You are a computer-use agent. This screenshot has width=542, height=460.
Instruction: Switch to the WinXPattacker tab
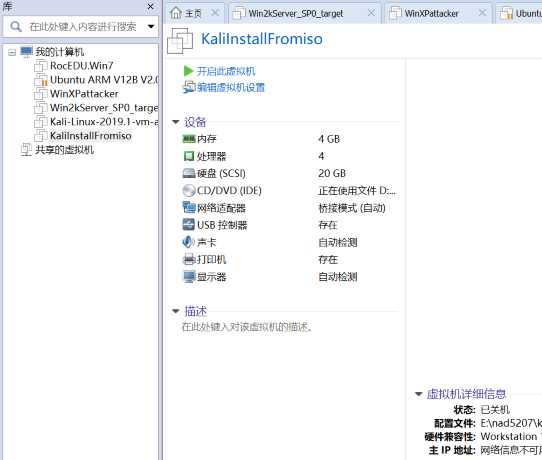(x=438, y=13)
